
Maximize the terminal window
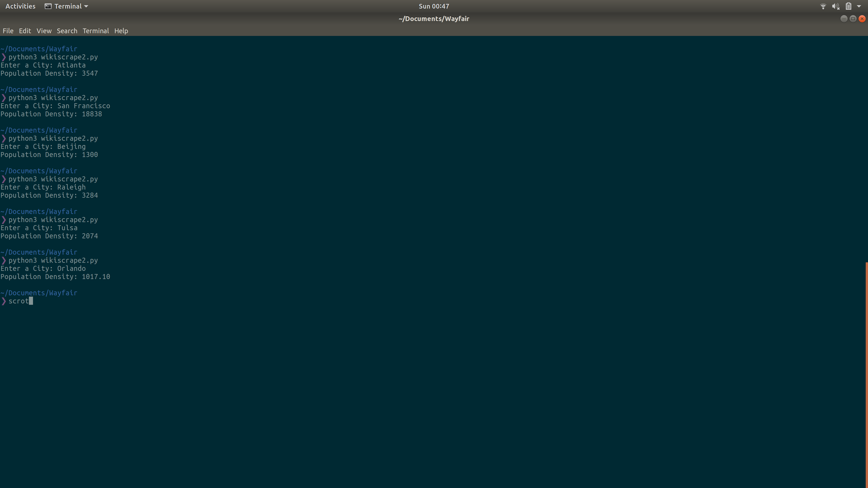853,19
